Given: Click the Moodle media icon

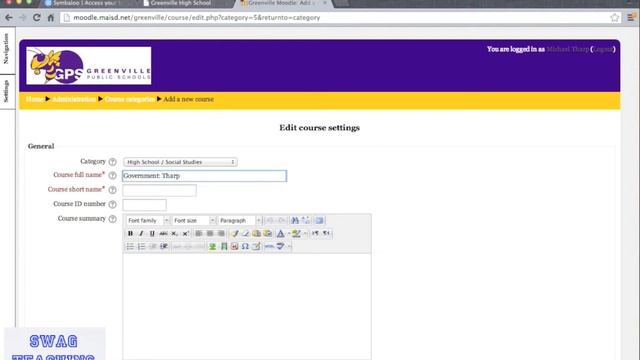Looking at the screenshot, I should click(224, 247).
